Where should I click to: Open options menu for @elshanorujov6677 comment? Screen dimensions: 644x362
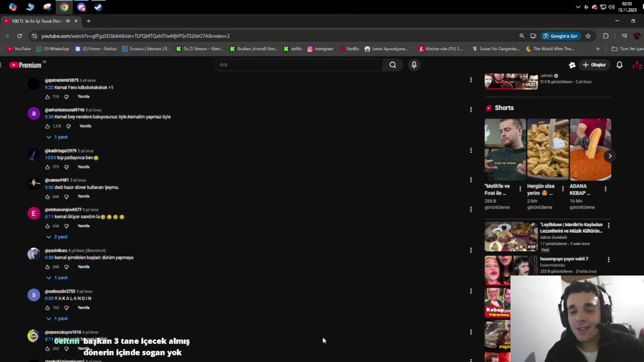point(471,209)
